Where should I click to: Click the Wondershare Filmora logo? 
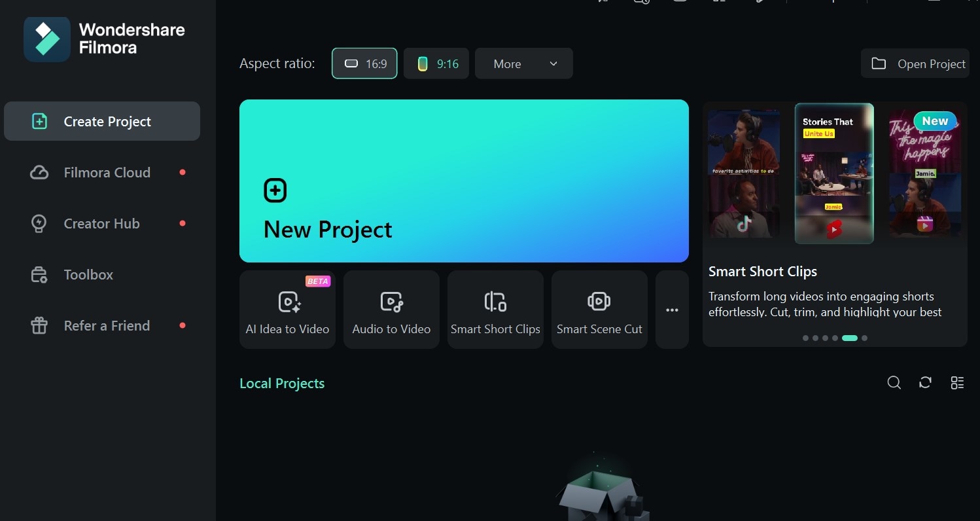click(105, 39)
